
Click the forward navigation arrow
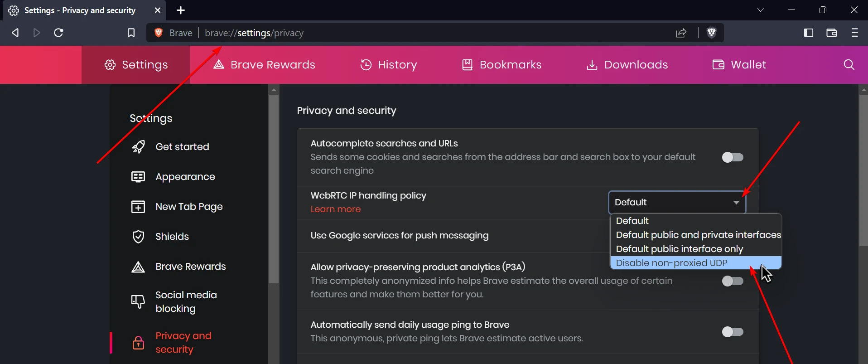(37, 33)
